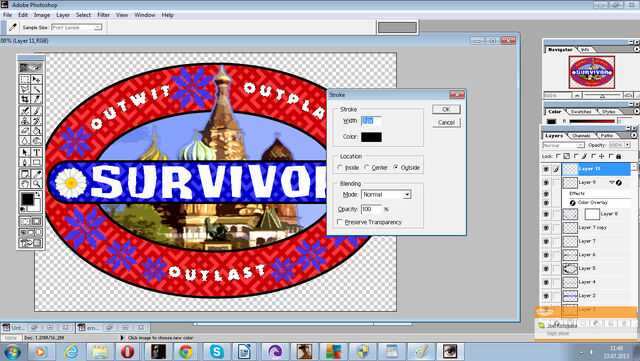
Task: Select the Paint Bucket tool
Action: (x=36, y=131)
